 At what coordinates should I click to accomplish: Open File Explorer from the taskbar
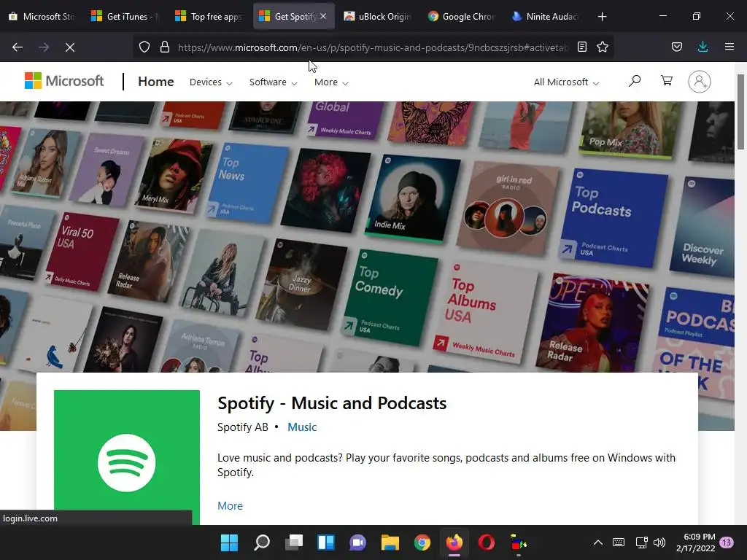coord(390,542)
